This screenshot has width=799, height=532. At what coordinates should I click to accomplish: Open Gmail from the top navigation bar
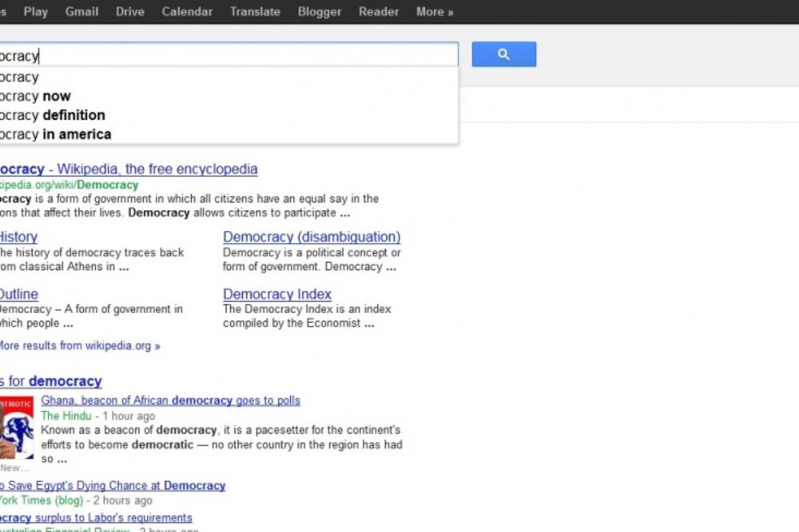click(x=81, y=11)
